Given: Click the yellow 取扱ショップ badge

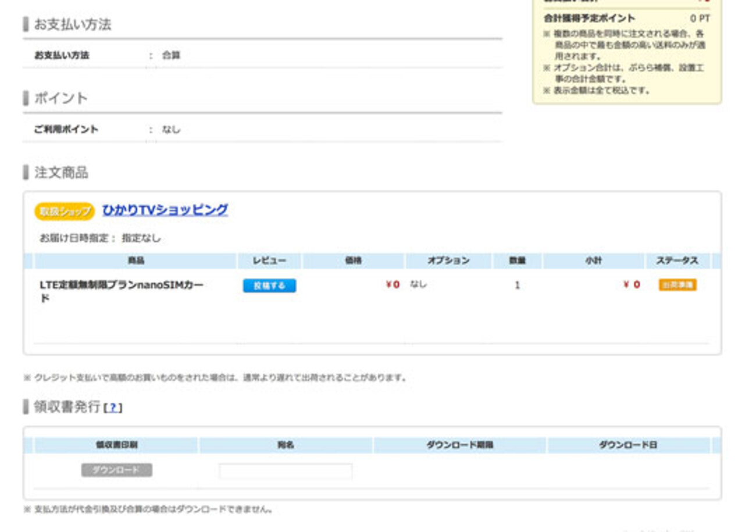Looking at the screenshot, I should click(65, 211).
